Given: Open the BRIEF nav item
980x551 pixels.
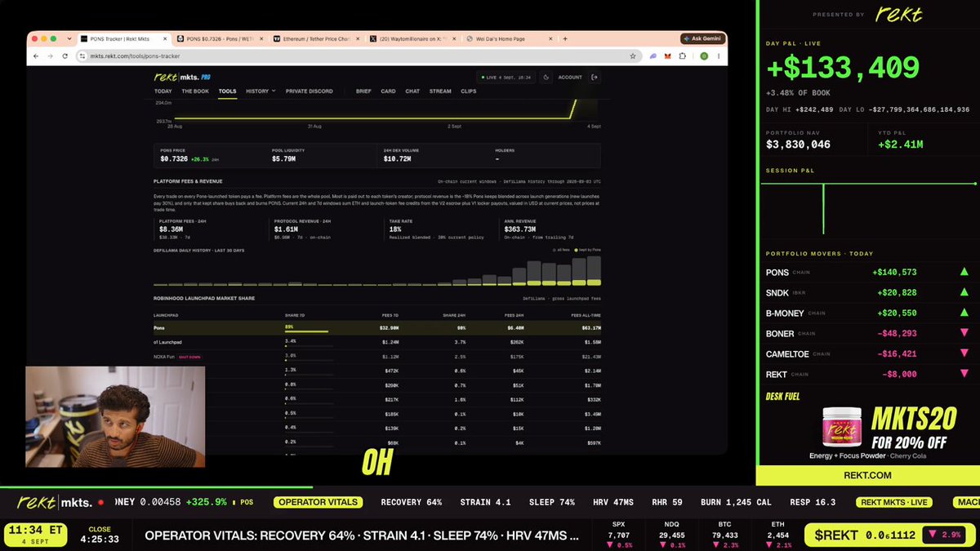Looking at the screenshot, I should point(363,91).
